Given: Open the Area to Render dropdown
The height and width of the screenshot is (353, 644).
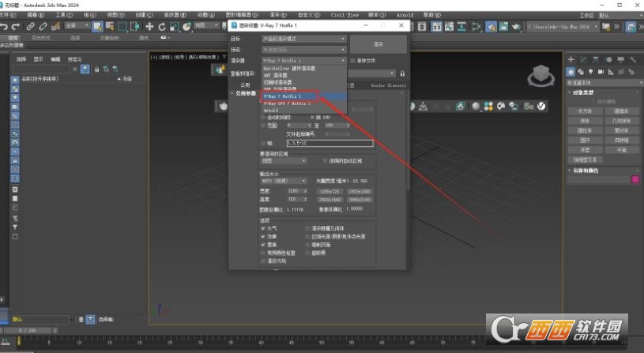Looking at the screenshot, I should pyautogui.click(x=284, y=160).
